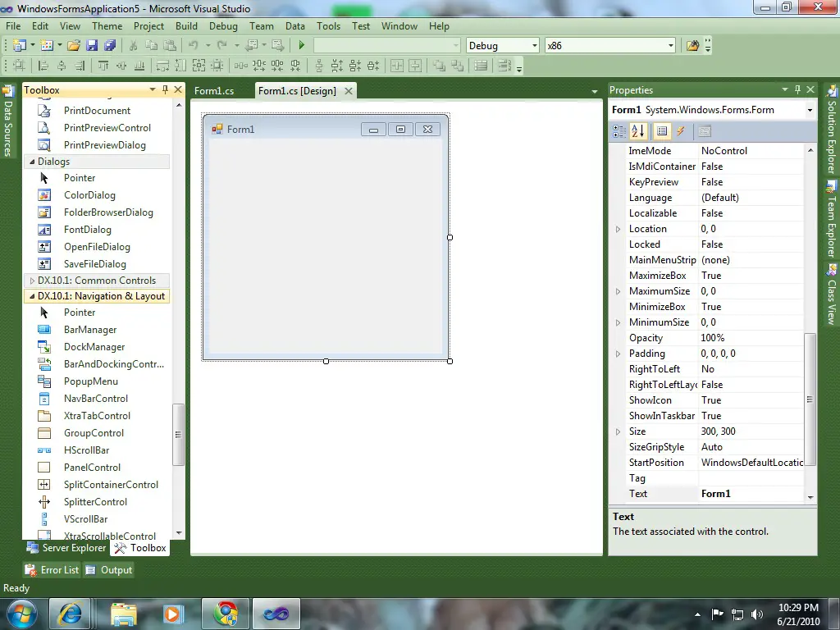Click the Open File folder icon
Screen dimensions: 840x630
pyautogui.click(x=74, y=46)
